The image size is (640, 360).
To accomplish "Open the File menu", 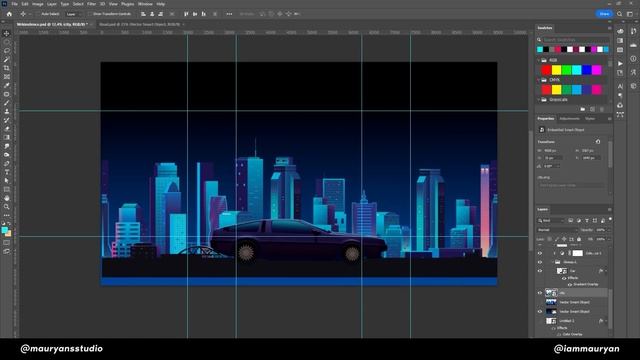I will pos(14,4).
